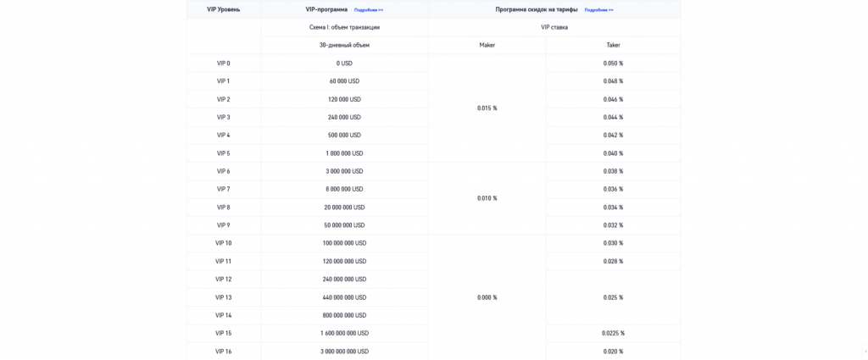Click the 'VIP Уровень' column header

coord(223,9)
